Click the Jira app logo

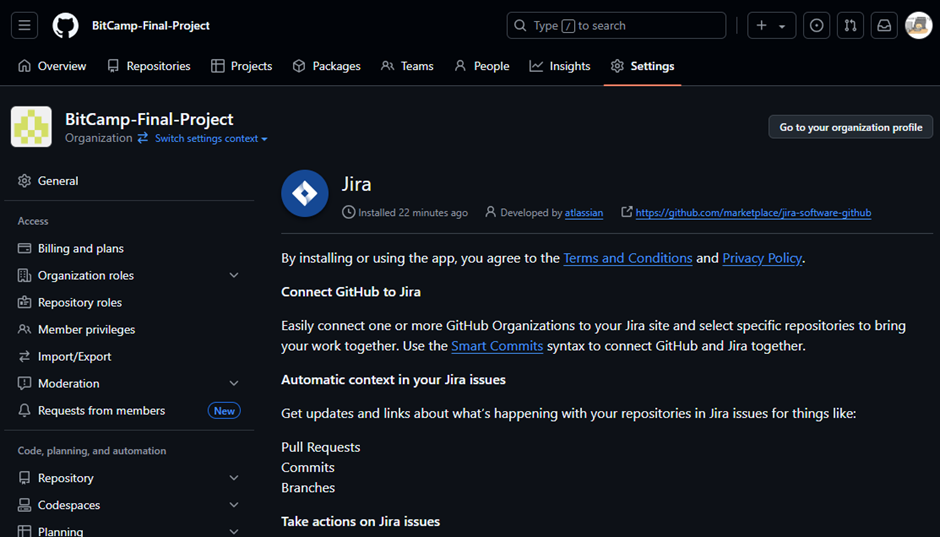305,193
